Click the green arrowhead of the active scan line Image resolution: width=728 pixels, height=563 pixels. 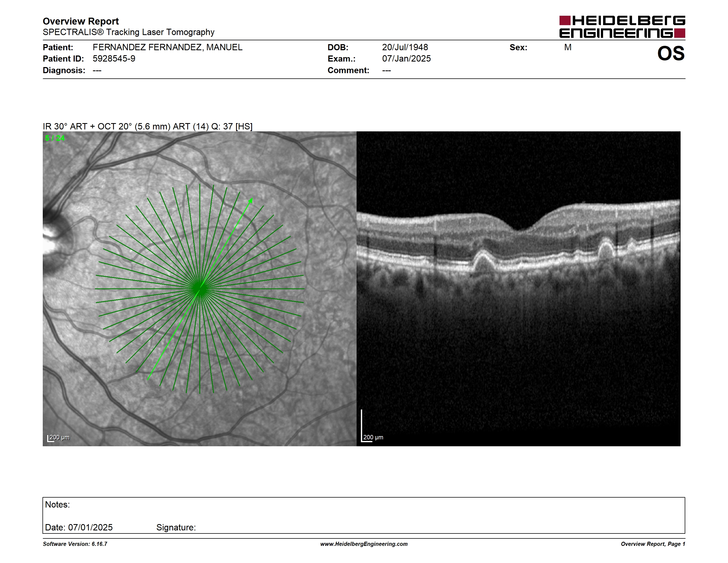[250, 200]
